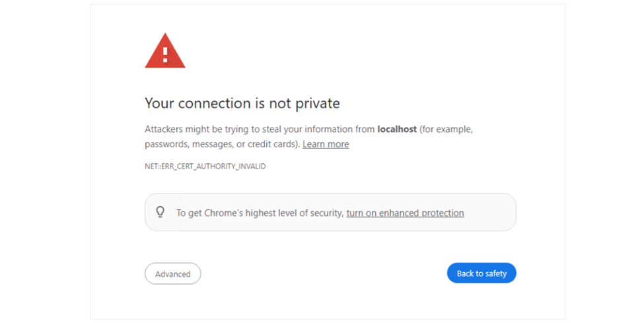Click the lightbulb tip icon
This screenshot has width=644, height=323.
point(160,212)
